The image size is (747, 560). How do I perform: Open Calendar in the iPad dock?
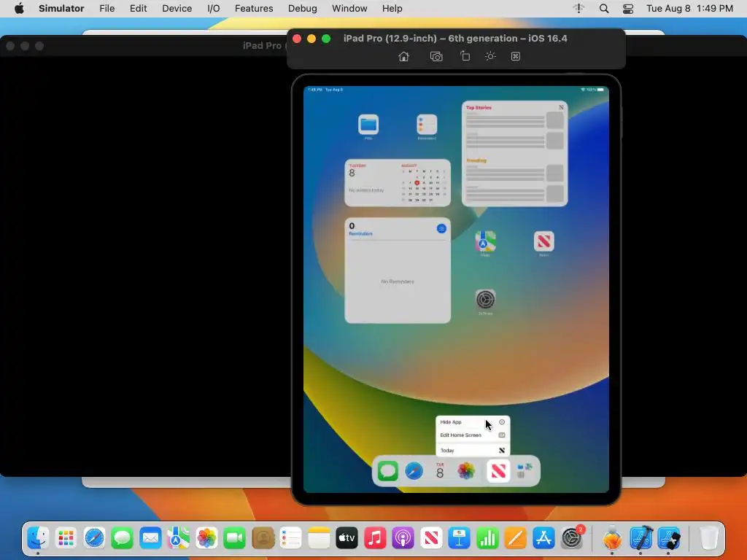(x=440, y=472)
